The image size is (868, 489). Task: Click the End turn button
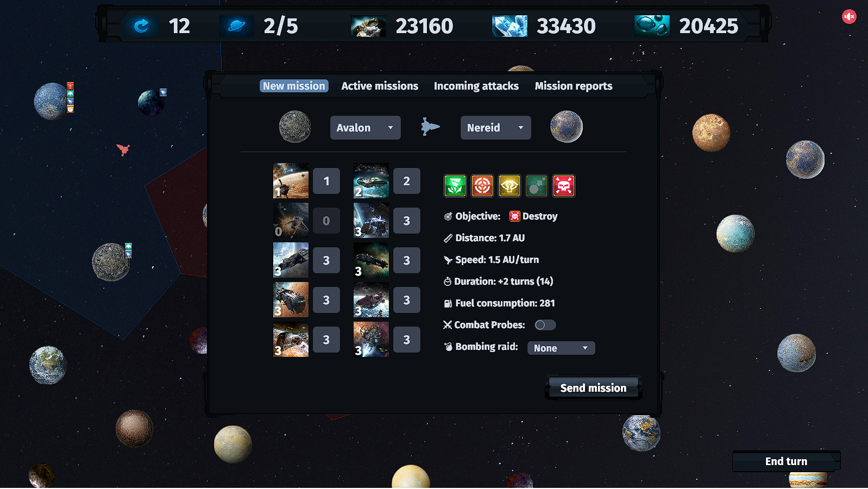tap(786, 461)
